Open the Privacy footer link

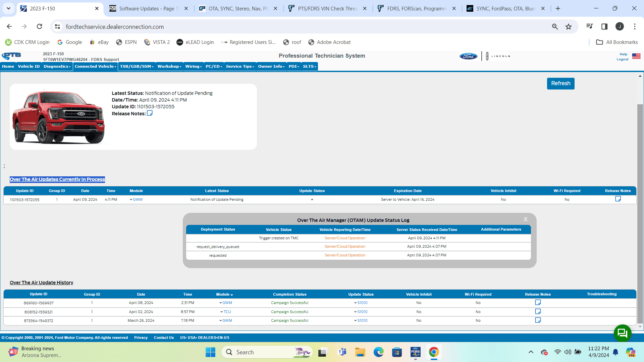(x=141, y=338)
